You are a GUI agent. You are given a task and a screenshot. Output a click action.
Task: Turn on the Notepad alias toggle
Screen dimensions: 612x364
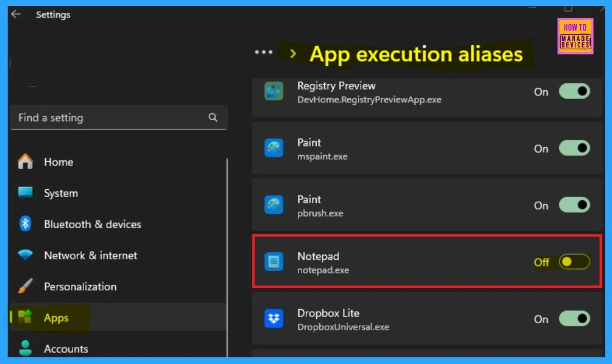coord(574,262)
